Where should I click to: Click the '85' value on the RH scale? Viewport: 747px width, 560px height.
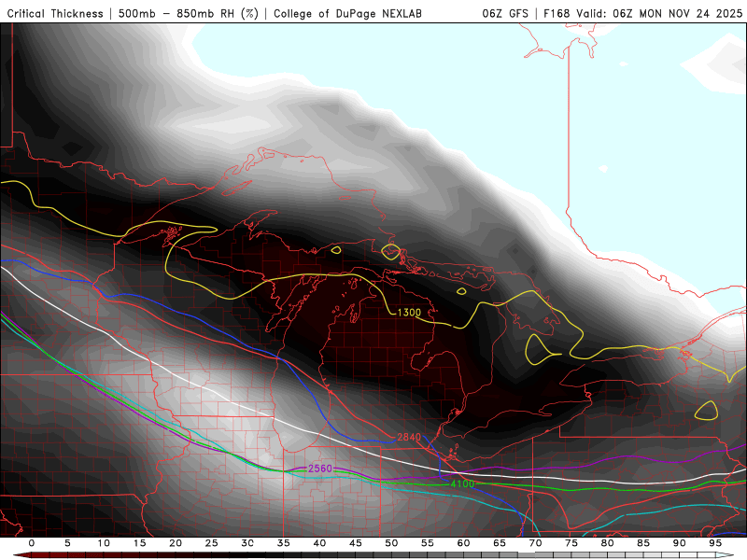point(643,543)
